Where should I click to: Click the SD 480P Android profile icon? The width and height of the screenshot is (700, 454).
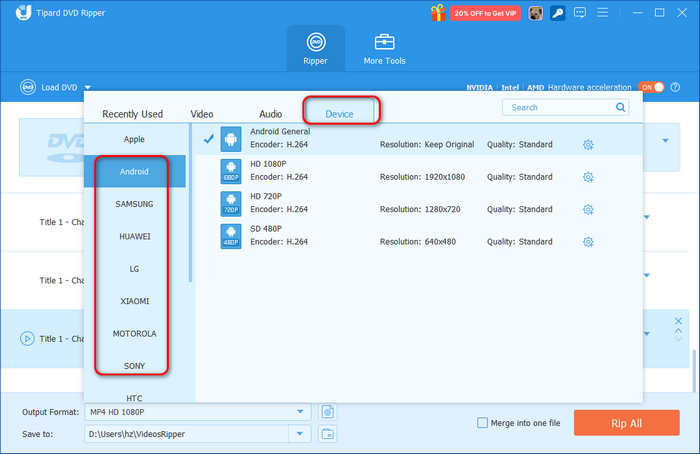pos(231,236)
